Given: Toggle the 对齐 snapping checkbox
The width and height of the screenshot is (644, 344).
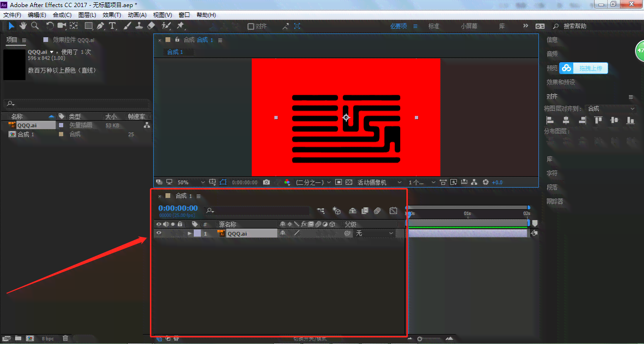Looking at the screenshot, I should (251, 26).
